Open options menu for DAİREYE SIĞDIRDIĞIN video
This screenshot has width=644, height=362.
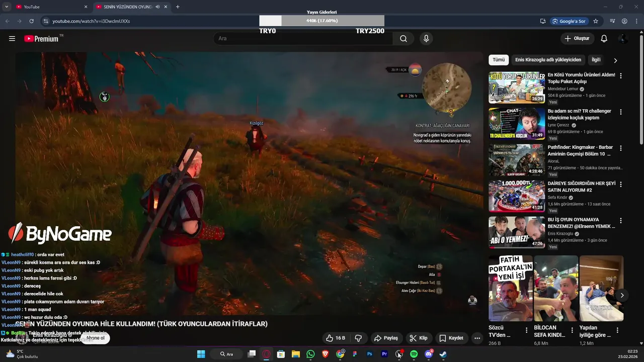(x=620, y=184)
